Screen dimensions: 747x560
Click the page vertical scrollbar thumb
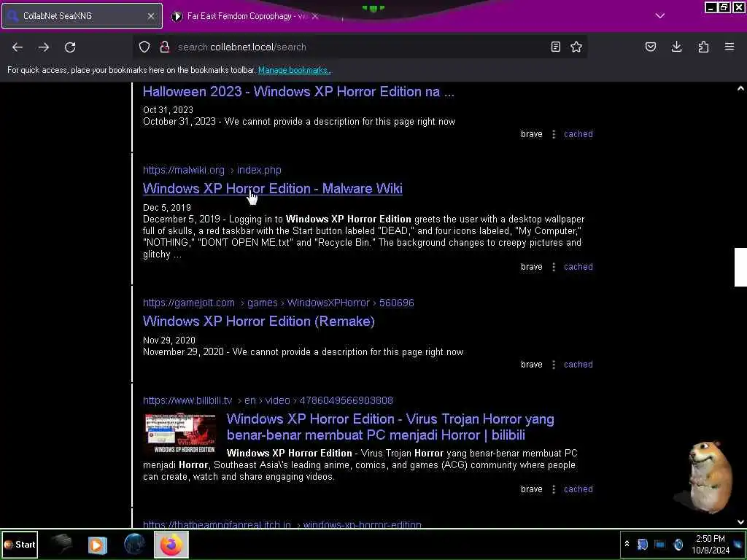coord(740,267)
